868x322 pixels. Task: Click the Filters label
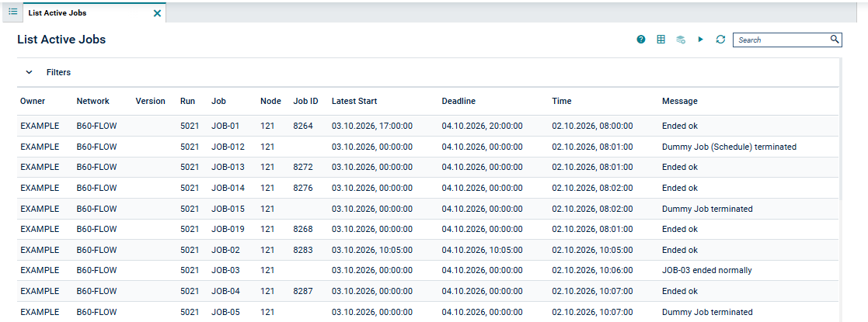pyautogui.click(x=59, y=72)
